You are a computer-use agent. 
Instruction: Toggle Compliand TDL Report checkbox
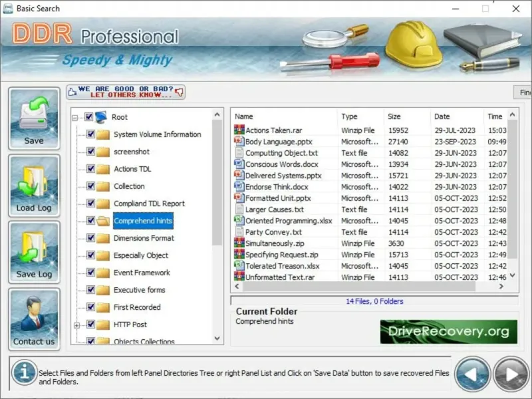coord(90,203)
